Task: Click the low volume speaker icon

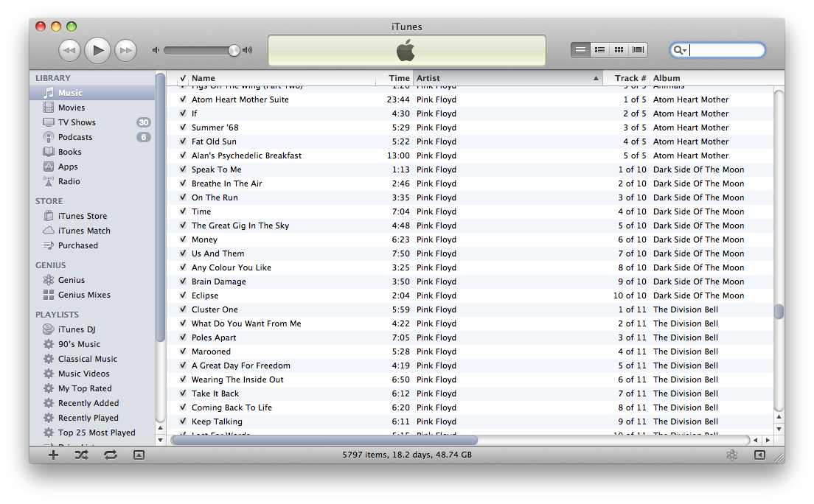Action: pos(156,50)
